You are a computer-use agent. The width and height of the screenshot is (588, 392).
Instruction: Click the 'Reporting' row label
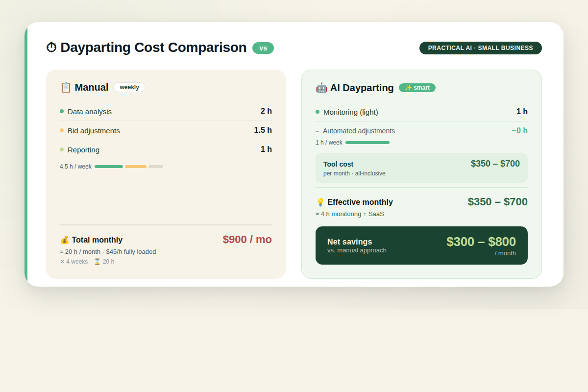(83, 150)
